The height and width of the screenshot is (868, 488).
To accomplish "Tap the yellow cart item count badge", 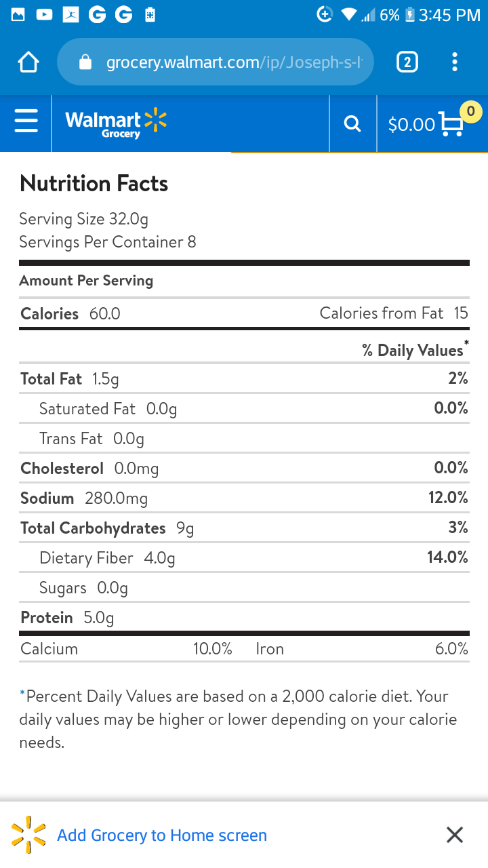I will (x=470, y=111).
